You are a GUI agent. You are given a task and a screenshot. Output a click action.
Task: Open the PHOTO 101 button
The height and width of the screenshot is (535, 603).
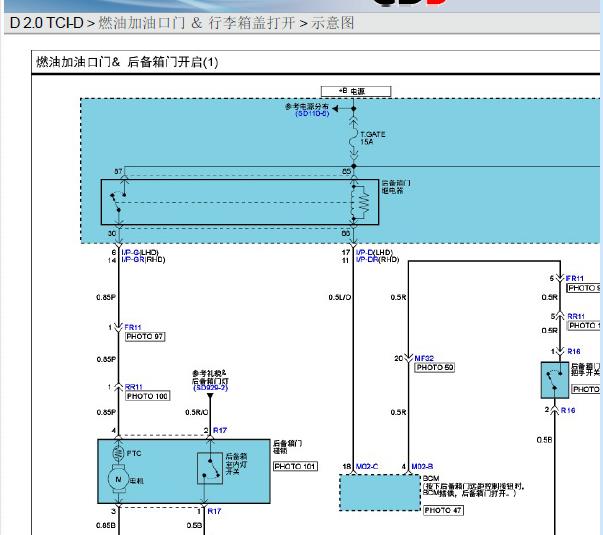pyautogui.click(x=295, y=467)
